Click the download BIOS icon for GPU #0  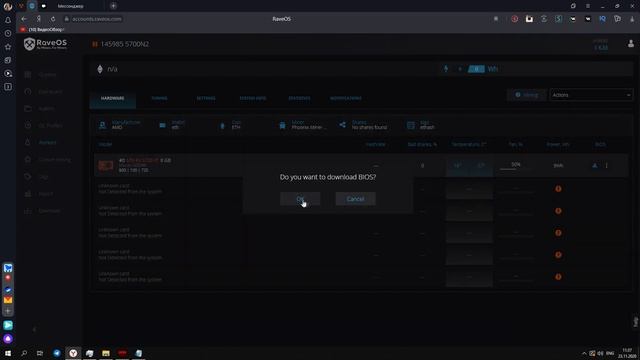coord(595,165)
